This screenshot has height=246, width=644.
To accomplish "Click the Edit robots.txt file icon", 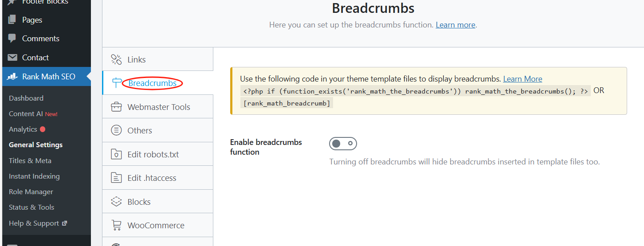I will click(116, 154).
